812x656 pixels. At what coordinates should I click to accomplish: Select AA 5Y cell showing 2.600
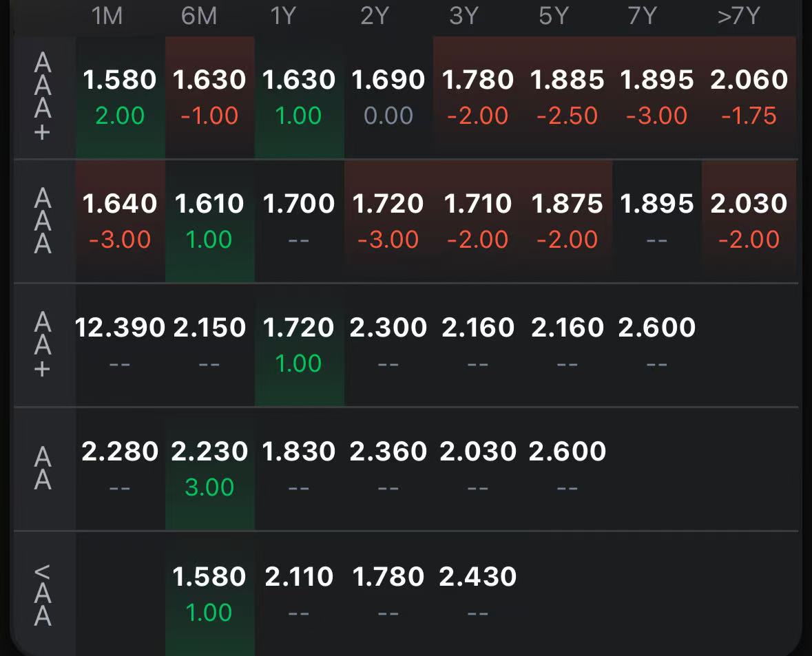(568, 469)
